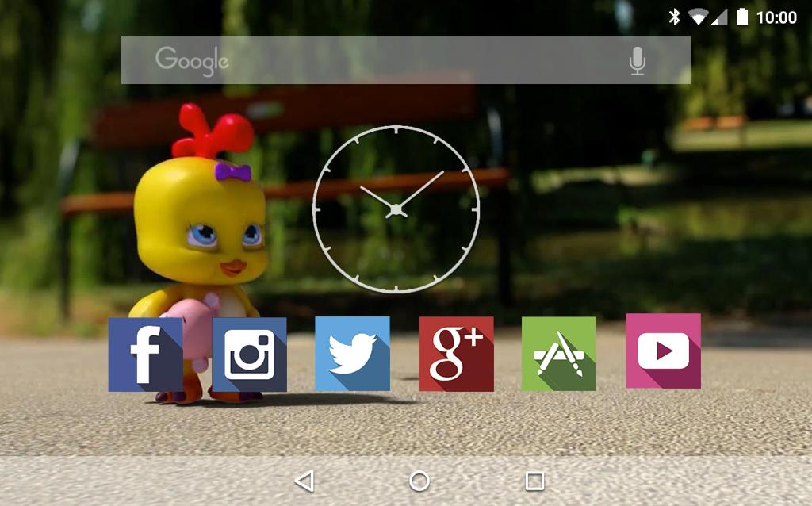812x506 pixels.
Task: Tap the microphone voice search icon
Action: [x=638, y=60]
